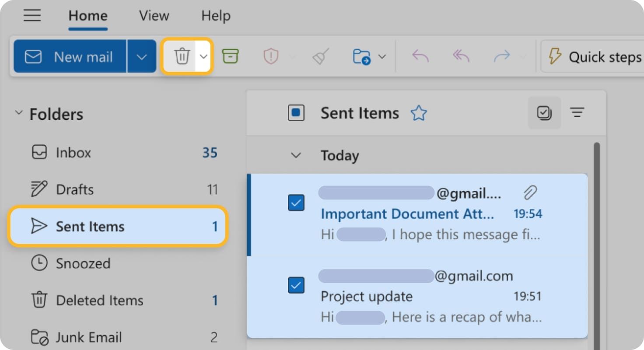Collapse the Folders section
Screen dimensions: 644x350
point(18,112)
